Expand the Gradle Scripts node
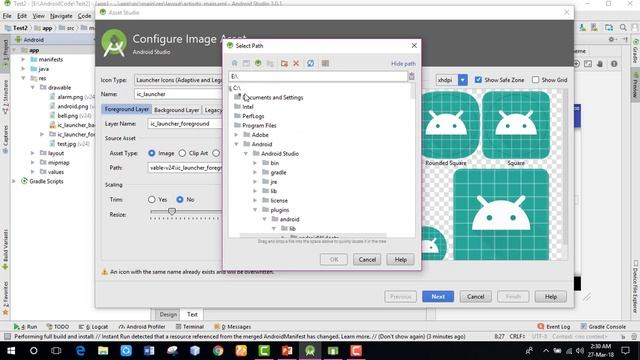 point(14,181)
